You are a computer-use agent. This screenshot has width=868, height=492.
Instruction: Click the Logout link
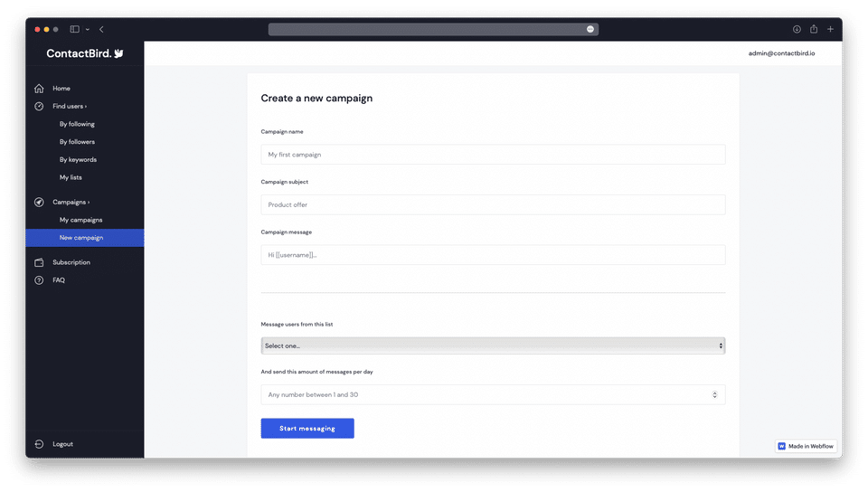pos(62,444)
